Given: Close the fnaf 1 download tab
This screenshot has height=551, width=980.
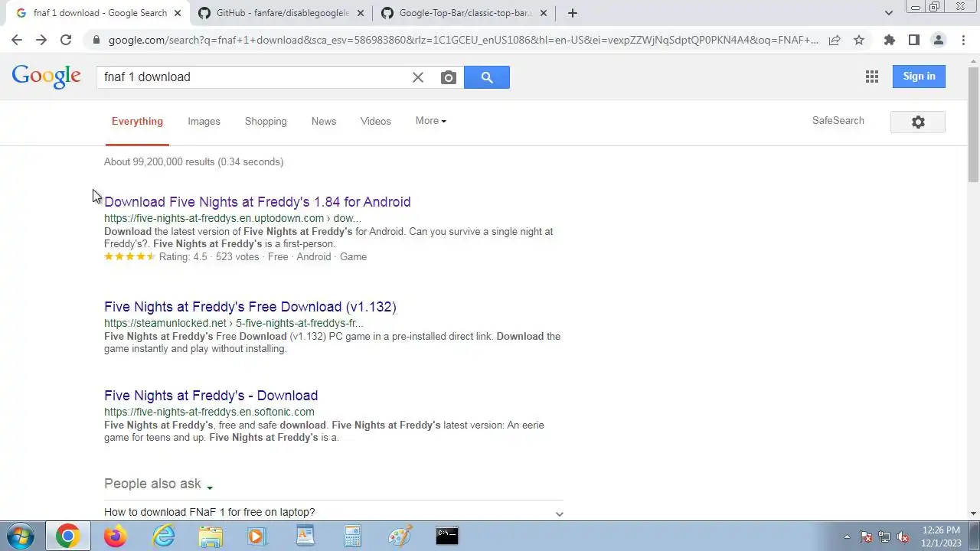Looking at the screenshot, I should 178,13.
